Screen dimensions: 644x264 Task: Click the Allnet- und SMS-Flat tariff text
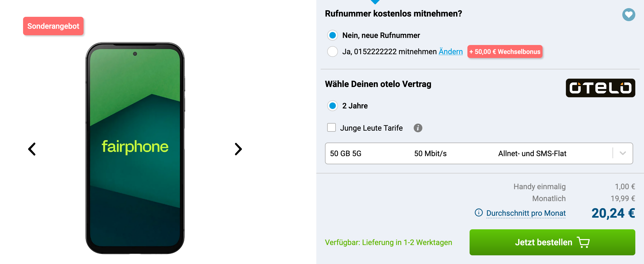(x=532, y=153)
